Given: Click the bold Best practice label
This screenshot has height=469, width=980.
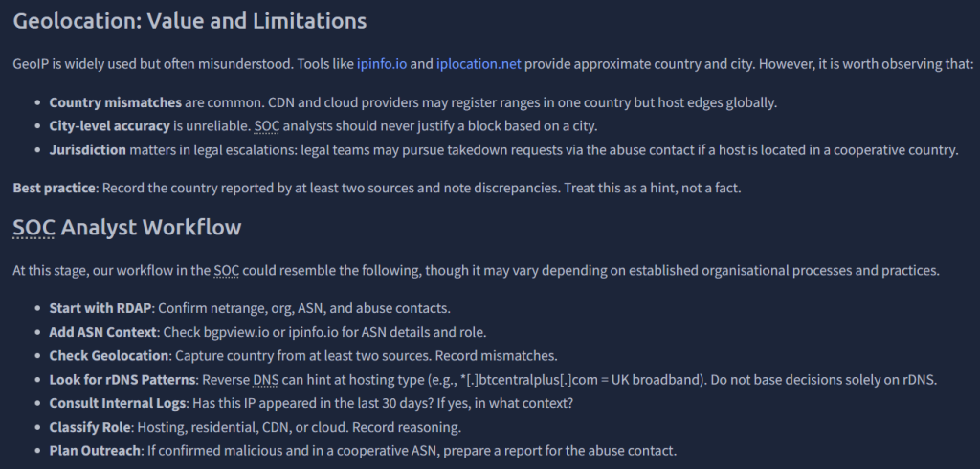Looking at the screenshot, I should [55, 189].
